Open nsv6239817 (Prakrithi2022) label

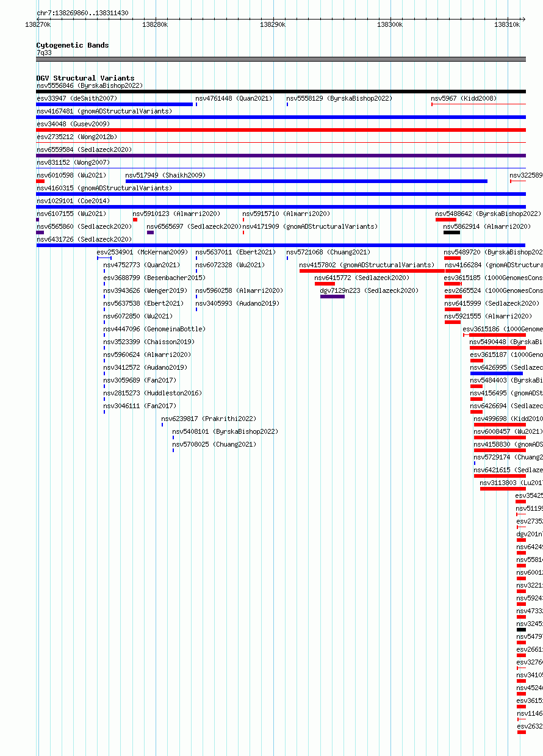209,419
